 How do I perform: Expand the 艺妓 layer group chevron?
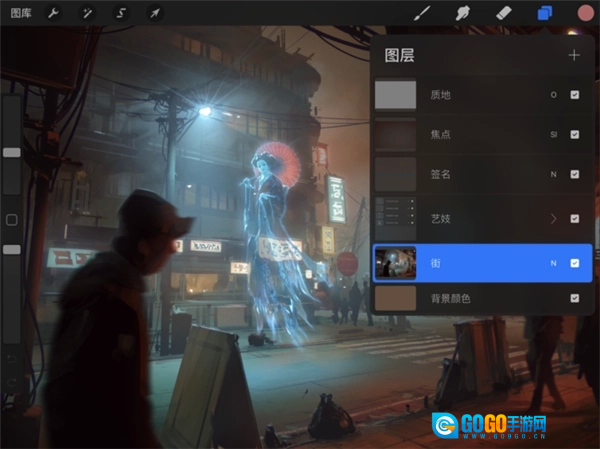[x=553, y=218]
